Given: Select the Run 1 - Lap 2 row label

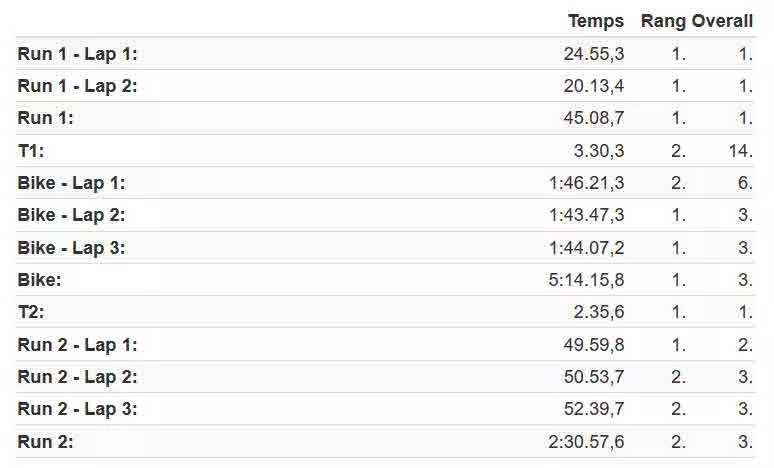Looking at the screenshot, I should pos(77,86).
